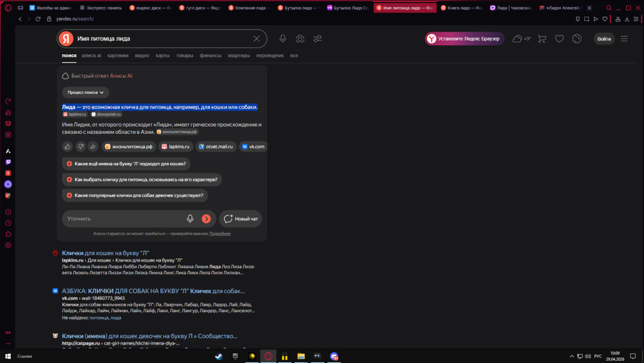Click 'slovopoisk.ru' source label
644x363 pixels.
[106, 114]
